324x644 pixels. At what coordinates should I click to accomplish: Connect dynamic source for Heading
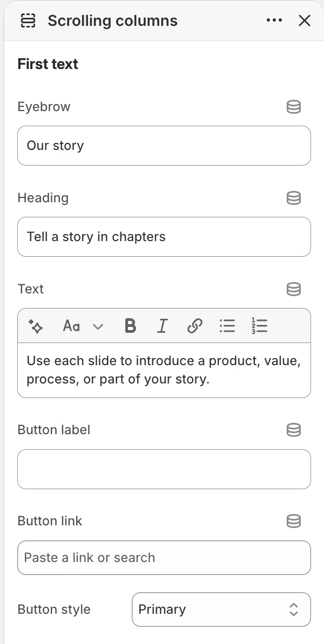[x=294, y=198]
